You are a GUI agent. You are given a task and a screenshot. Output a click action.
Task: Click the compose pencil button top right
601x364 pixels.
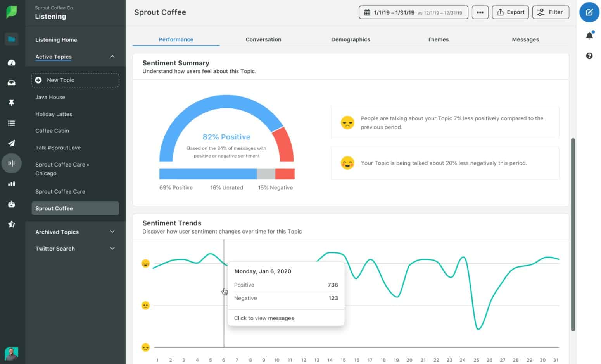(589, 12)
